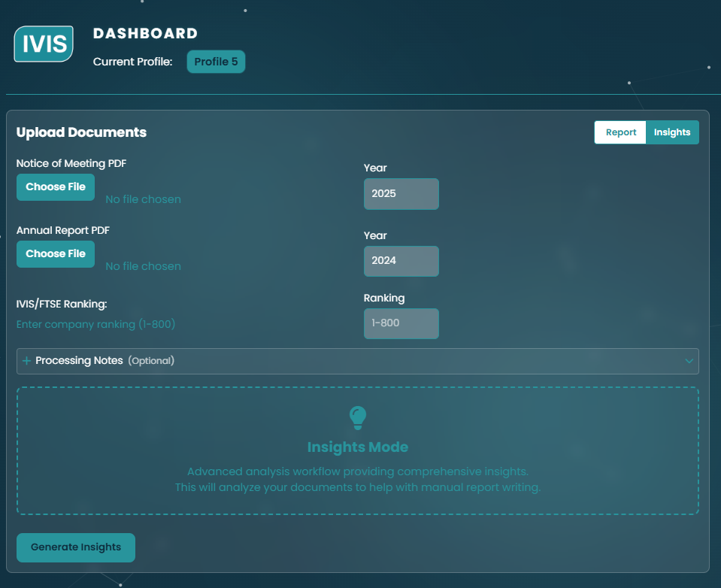The height and width of the screenshot is (588, 721).
Task: Collapse Processing Notes using the dropdown arrow
Action: [689, 361]
